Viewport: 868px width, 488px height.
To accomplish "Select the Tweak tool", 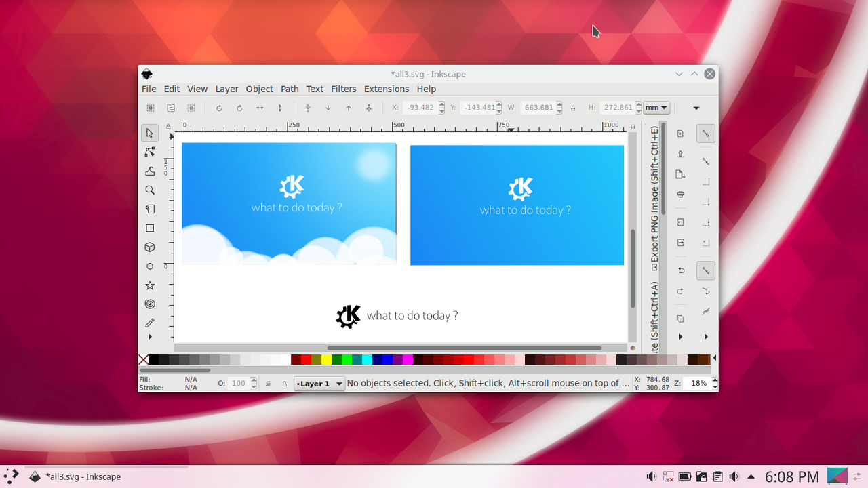I will pos(150,171).
